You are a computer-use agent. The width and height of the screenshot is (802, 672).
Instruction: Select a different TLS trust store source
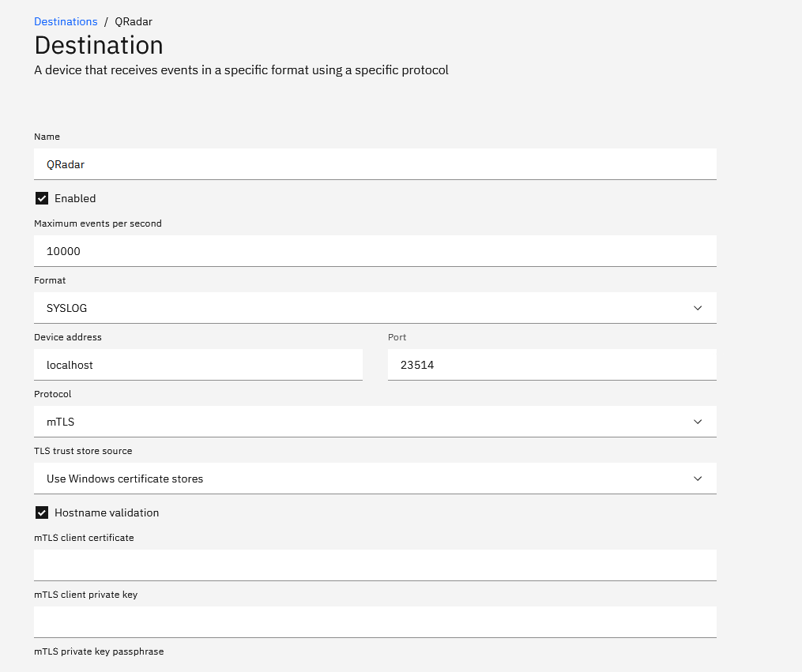click(375, 478)
